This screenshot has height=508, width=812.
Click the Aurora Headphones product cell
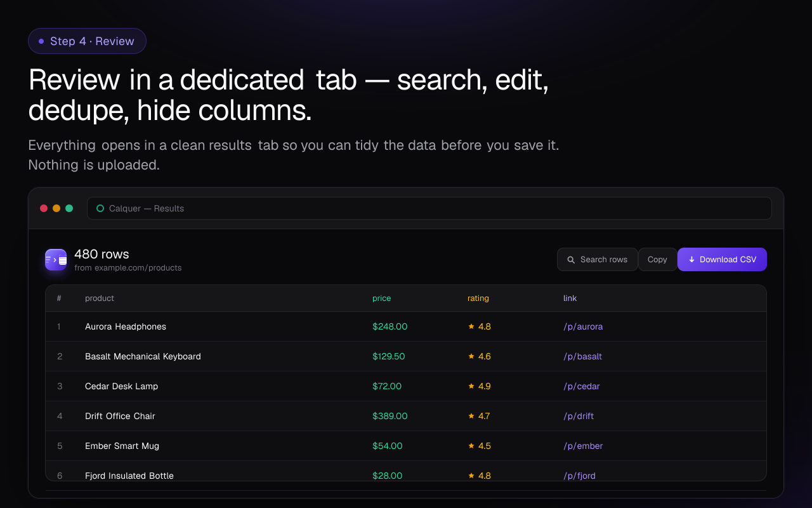(x=126, y=326)
